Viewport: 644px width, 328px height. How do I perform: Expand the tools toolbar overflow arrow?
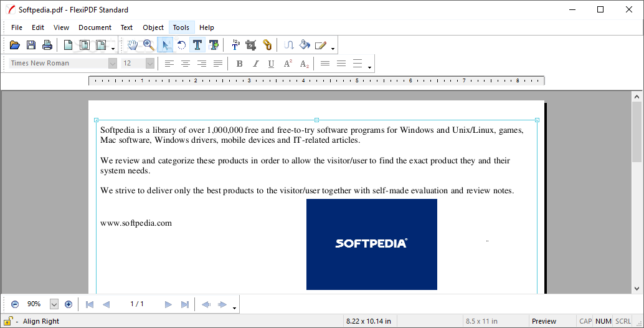coord(333,49)
